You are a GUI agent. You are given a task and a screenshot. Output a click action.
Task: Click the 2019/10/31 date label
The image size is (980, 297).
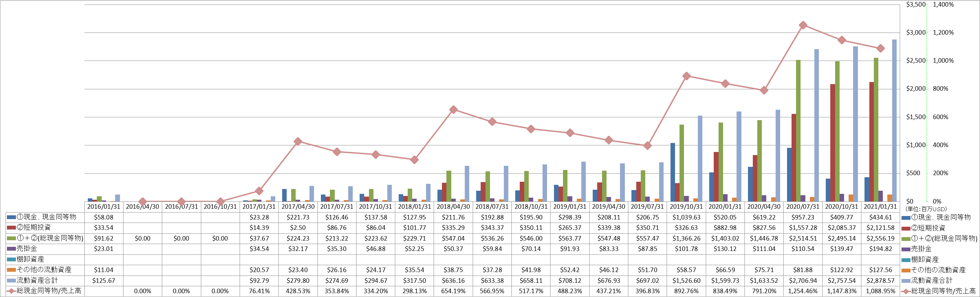(x=686, y=207)
